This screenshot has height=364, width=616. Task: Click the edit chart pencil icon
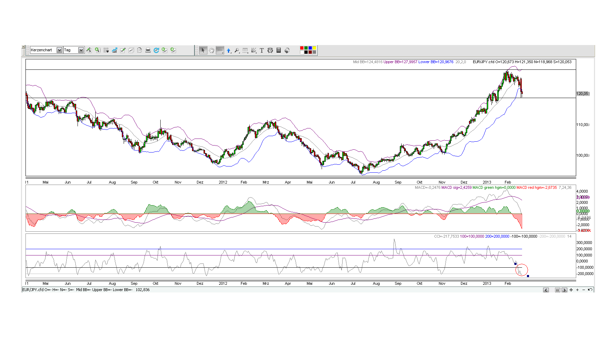pyautogui.click(x=123, y=50)
